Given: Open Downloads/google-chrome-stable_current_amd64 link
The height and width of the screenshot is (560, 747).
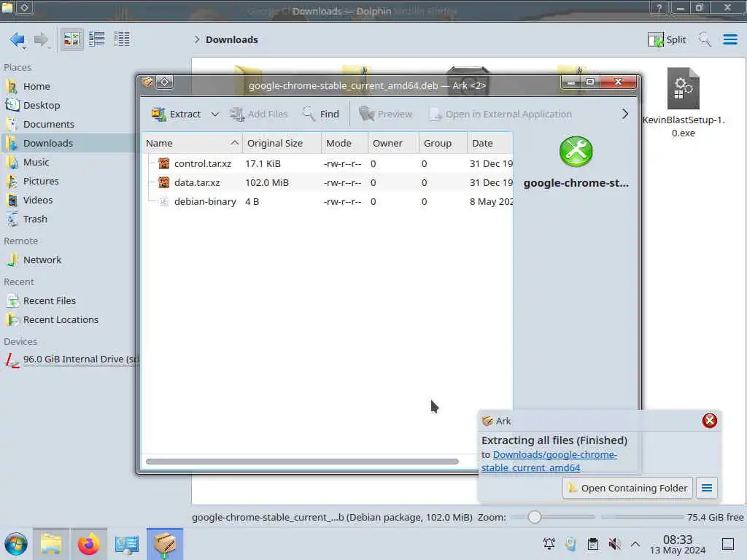Looking at the screenshot, I should (x=549, y=462).
